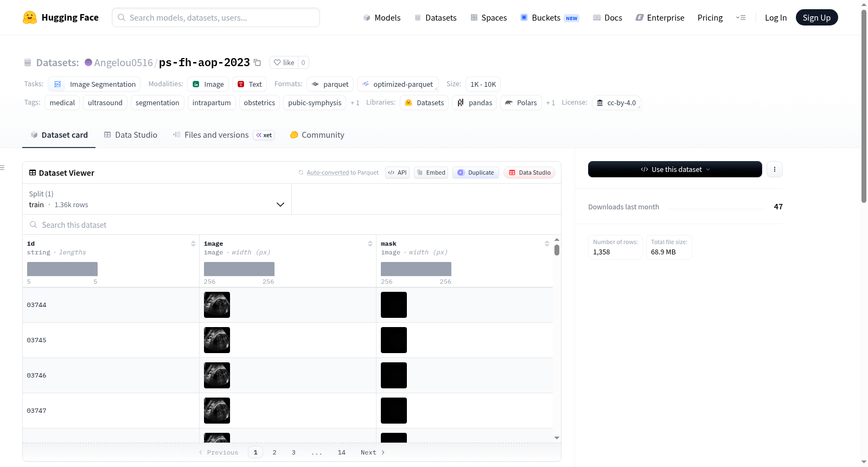Viewport: 868px width, 467px height.
Task: Sort by the mask column icon
Action: 547,244
